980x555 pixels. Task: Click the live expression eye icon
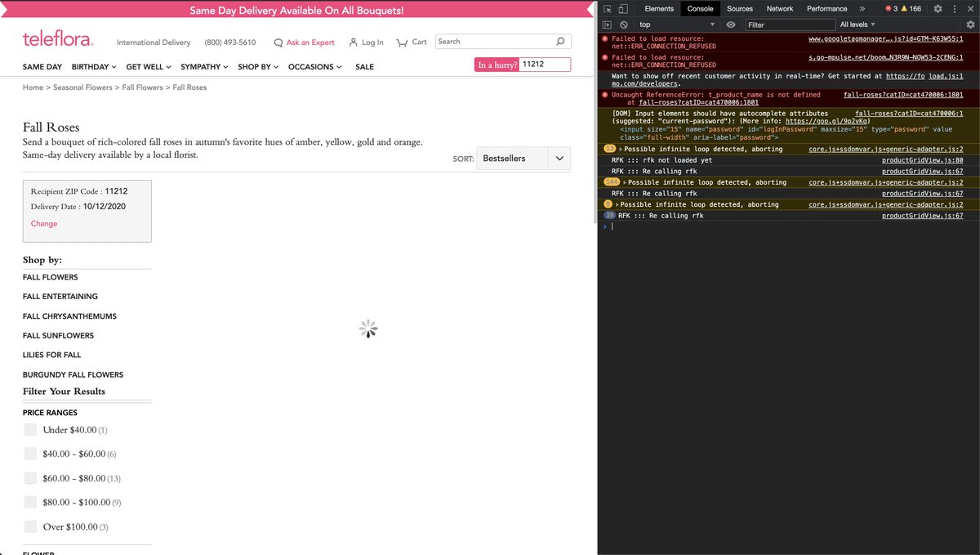pyautogui.click(x=731, y=25)
